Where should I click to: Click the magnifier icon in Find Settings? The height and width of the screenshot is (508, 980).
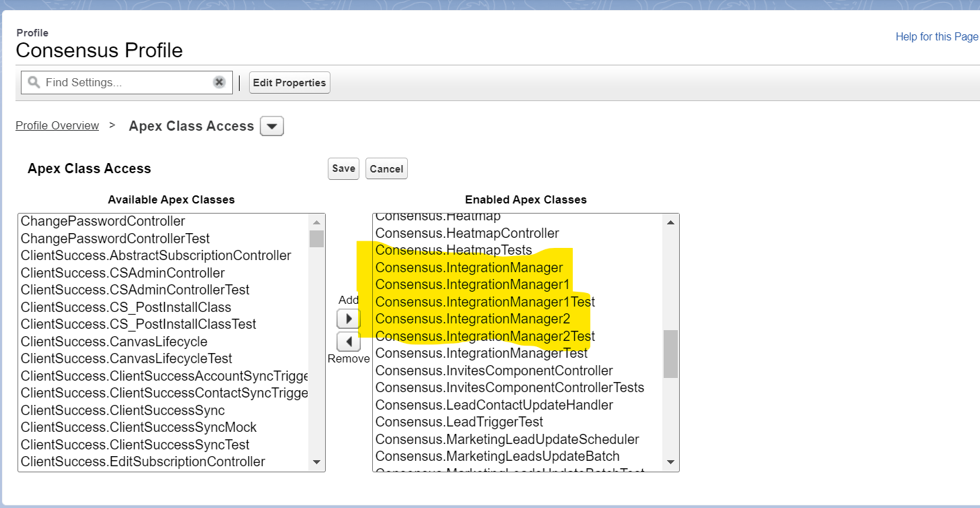coord(34,82)
